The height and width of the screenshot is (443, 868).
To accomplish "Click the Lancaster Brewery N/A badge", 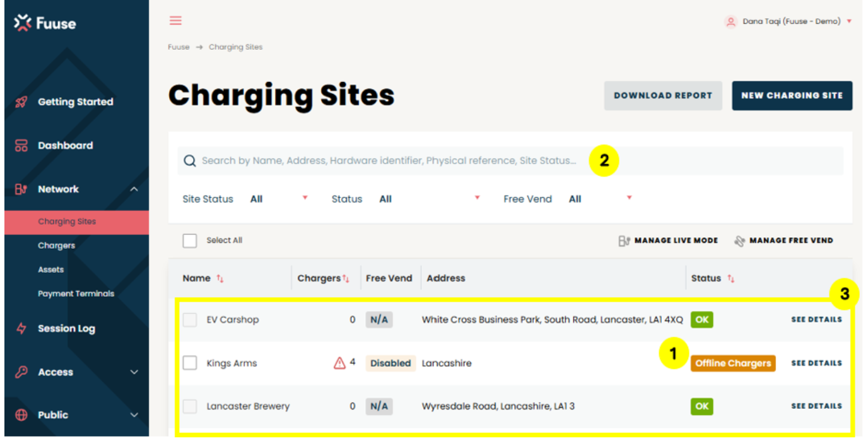I will (379, 406).
